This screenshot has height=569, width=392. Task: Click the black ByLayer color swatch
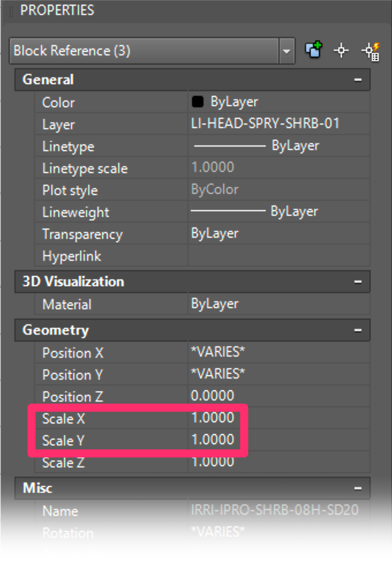pos(198,102)
